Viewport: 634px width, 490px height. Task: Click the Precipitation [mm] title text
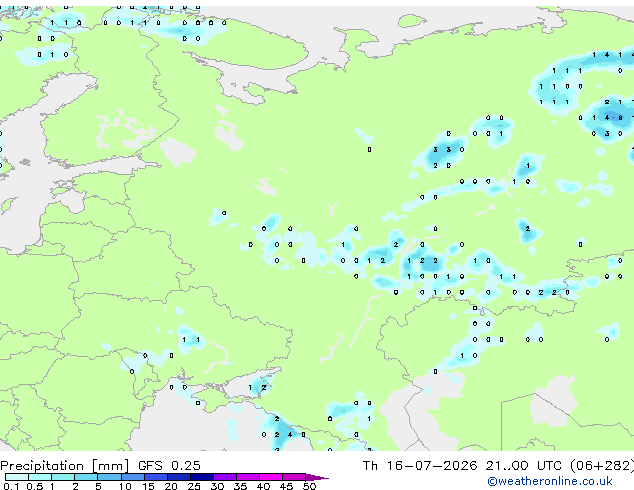(65, 466)
